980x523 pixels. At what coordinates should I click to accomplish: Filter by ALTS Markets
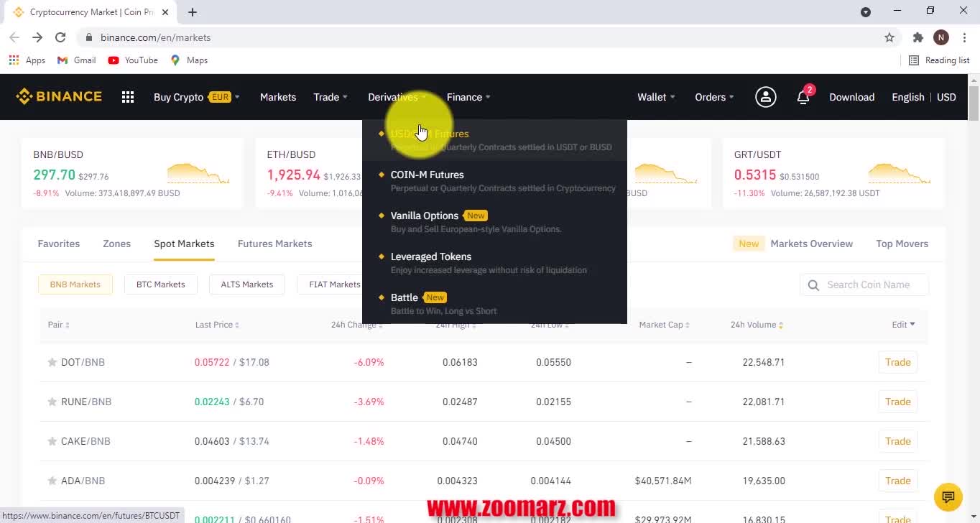click(247, 284)
